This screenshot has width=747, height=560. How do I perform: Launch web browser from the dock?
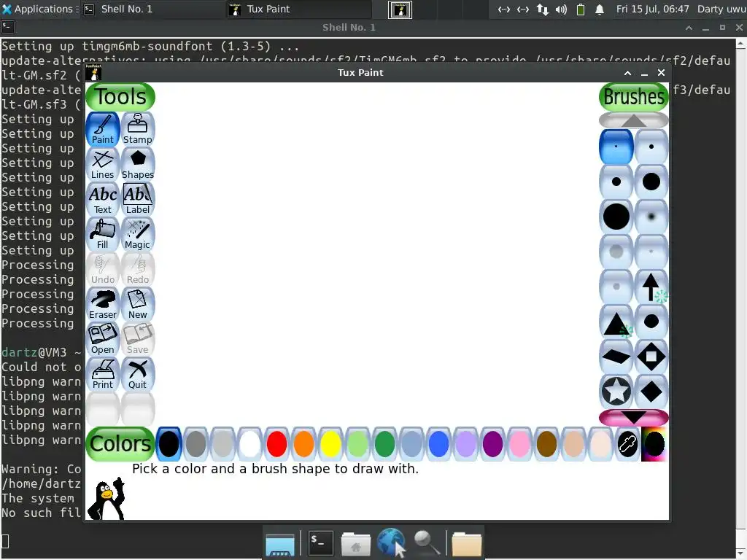tap(391, 542)
